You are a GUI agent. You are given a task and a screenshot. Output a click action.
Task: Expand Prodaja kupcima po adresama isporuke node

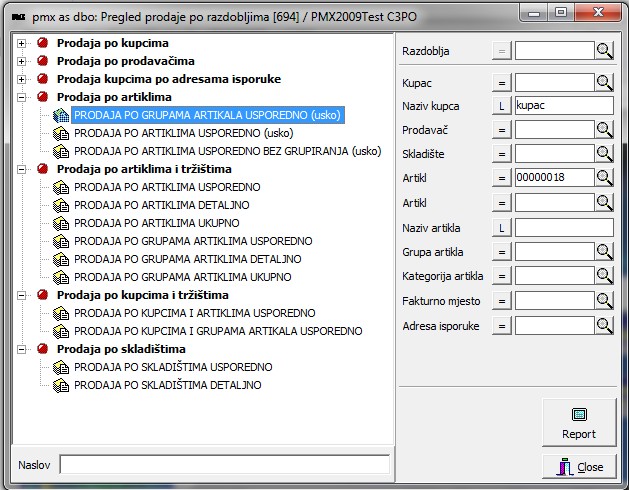pyautogui.click(x=22, y=79)
